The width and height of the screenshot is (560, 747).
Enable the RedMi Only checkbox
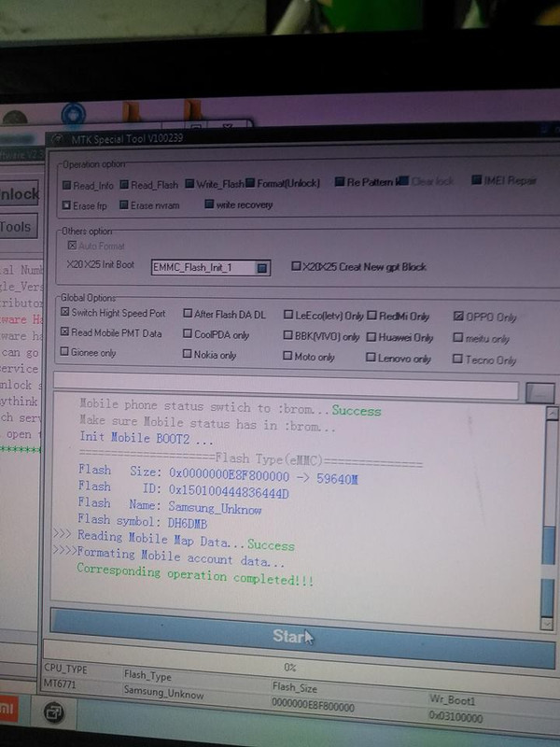[371, 316]
